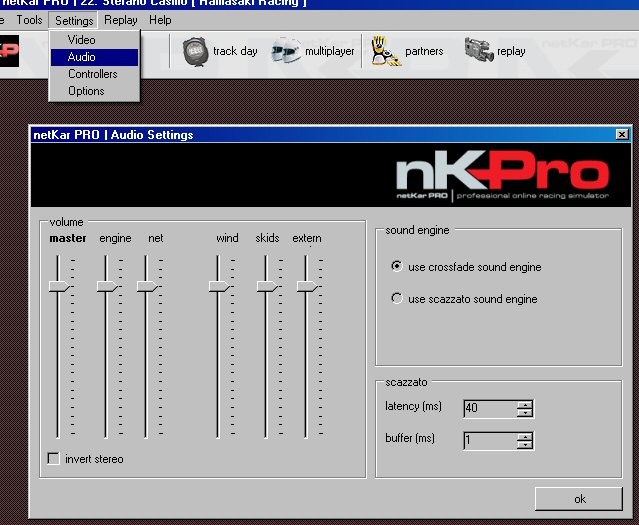This screenshot has width=639, height=525.
Task: Click the track day stopwatch icon
Action: pos(195,51)
